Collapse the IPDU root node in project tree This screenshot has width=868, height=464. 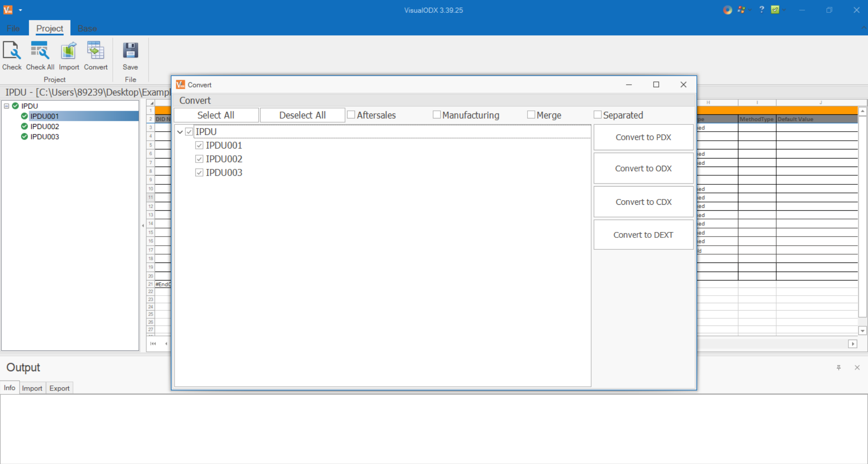click(x=7, y=106)
